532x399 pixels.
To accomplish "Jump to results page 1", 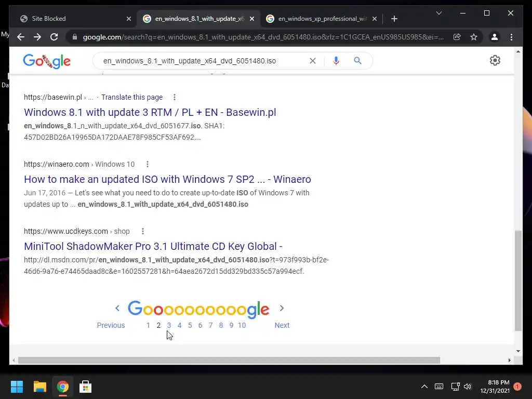I will [148, 325].
